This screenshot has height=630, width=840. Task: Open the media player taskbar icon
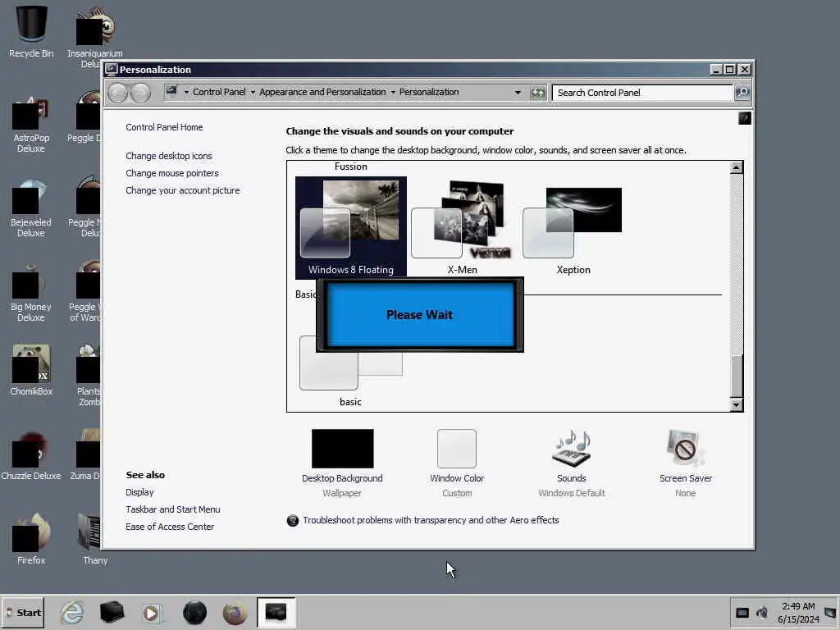pos(151,613)
